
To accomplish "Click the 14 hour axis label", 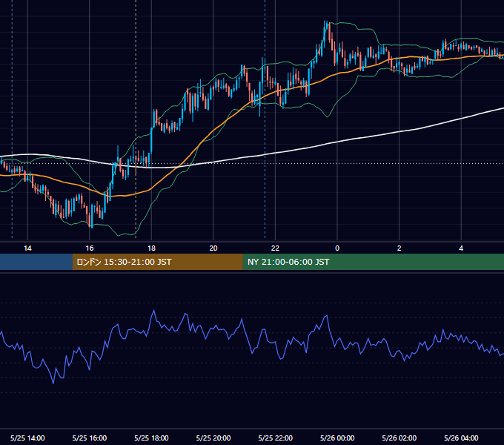I will click(x=27, y=248).
